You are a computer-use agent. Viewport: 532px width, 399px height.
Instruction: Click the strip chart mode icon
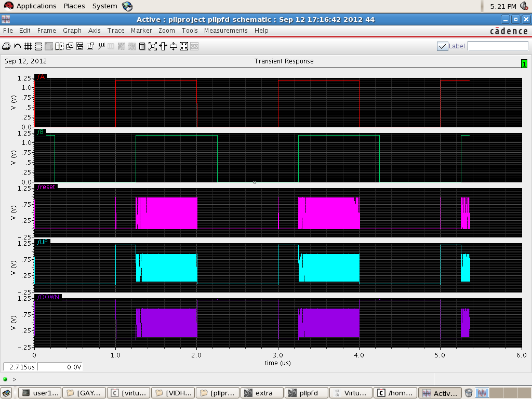pos(38,46)
